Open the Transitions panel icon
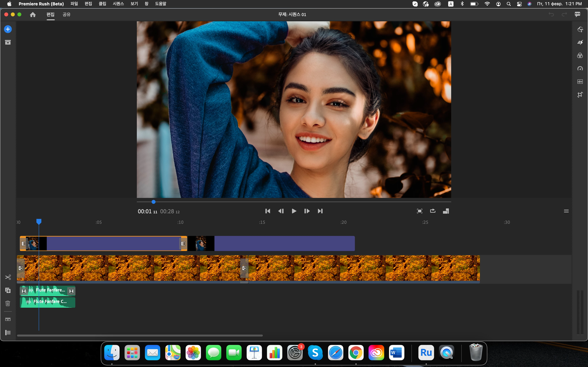588x367 pixels. (x=580, y=42)
